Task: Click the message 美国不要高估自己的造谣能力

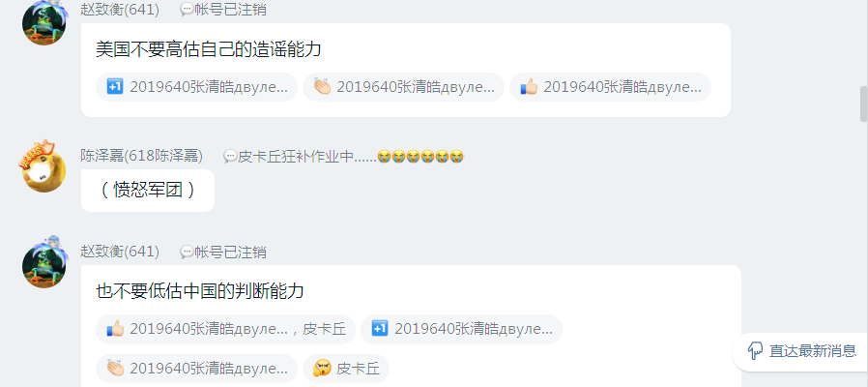Action: (208, 49)
